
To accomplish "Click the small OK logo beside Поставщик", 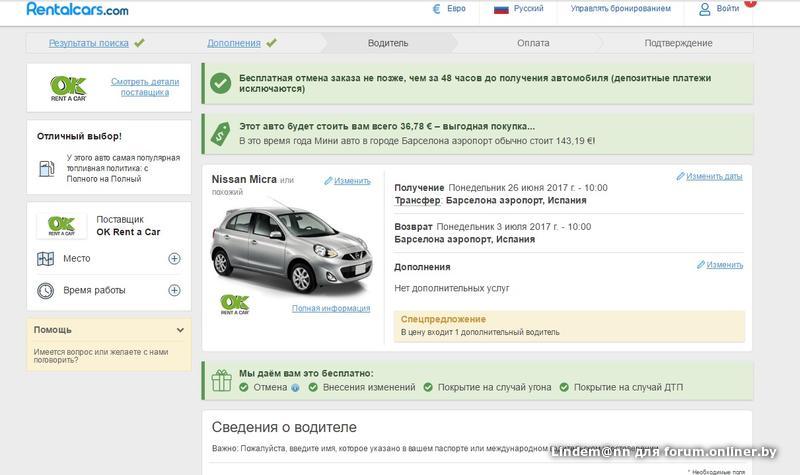I will tap(61, 226).
